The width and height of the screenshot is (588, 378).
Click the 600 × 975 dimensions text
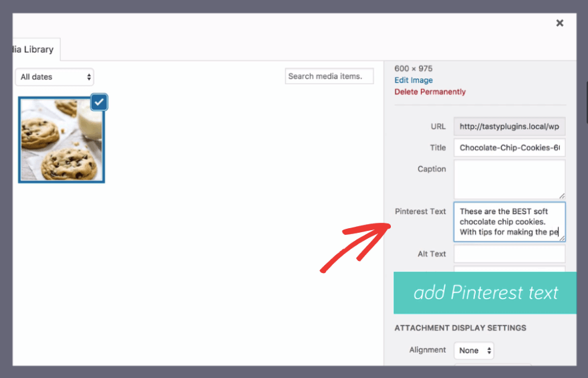pos(413,69)
